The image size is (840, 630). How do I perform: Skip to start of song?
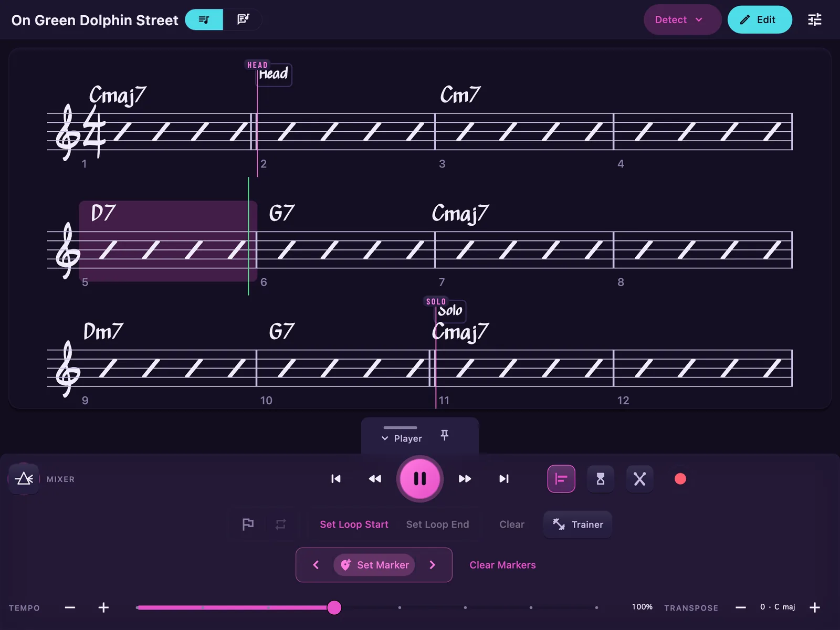point(336,479)
